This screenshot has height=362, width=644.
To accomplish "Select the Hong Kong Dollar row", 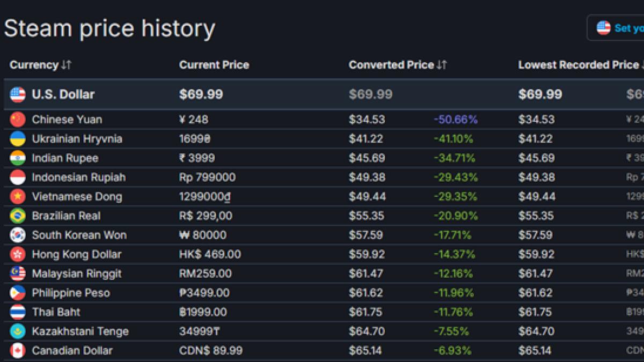I will [76, 255].
